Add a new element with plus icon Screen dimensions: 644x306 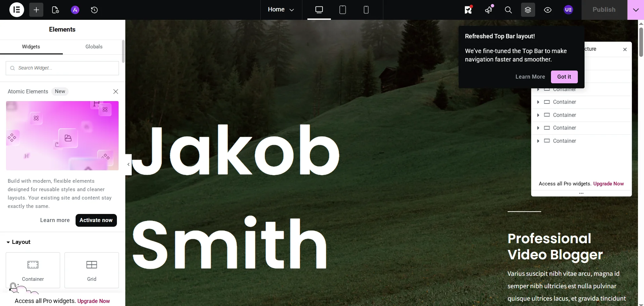pos(36,10)
